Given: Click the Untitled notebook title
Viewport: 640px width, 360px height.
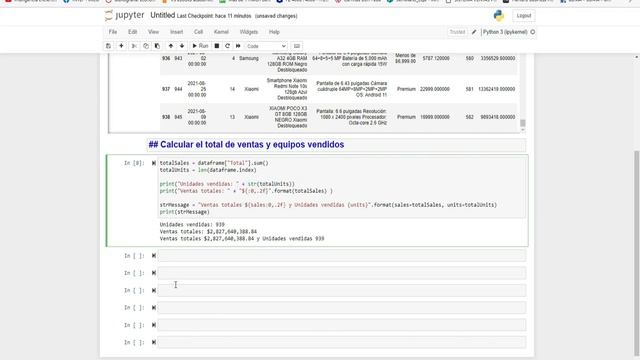Looking at the screenshot, I should [x=162, y=16].
